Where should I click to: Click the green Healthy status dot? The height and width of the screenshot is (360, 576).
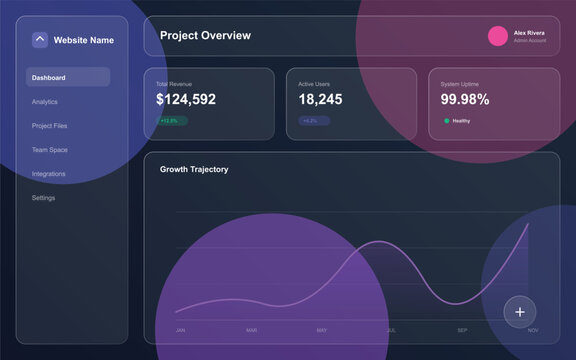pos(447,121)
